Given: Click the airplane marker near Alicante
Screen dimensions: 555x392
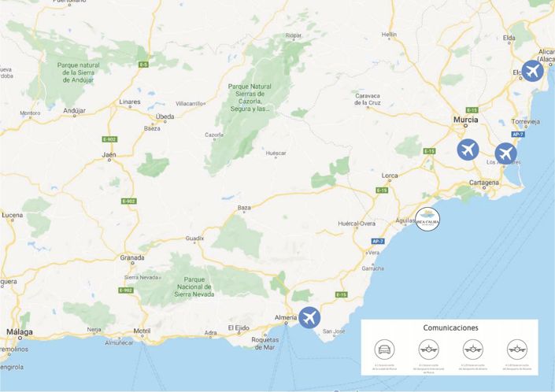Looking at the screenshot, I should [x=532, y=71].
